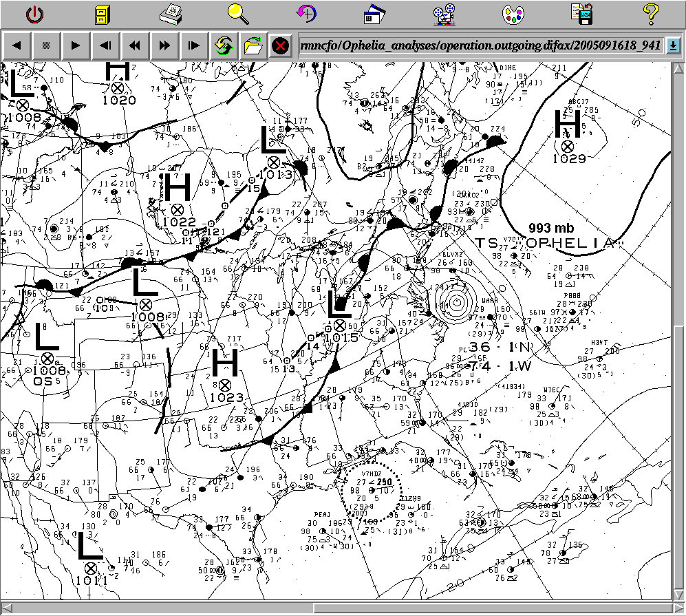This screenshot has height=616, width=686.
Task: Click the fast forward double-arrow button
Action: click(x=164, y=46)
